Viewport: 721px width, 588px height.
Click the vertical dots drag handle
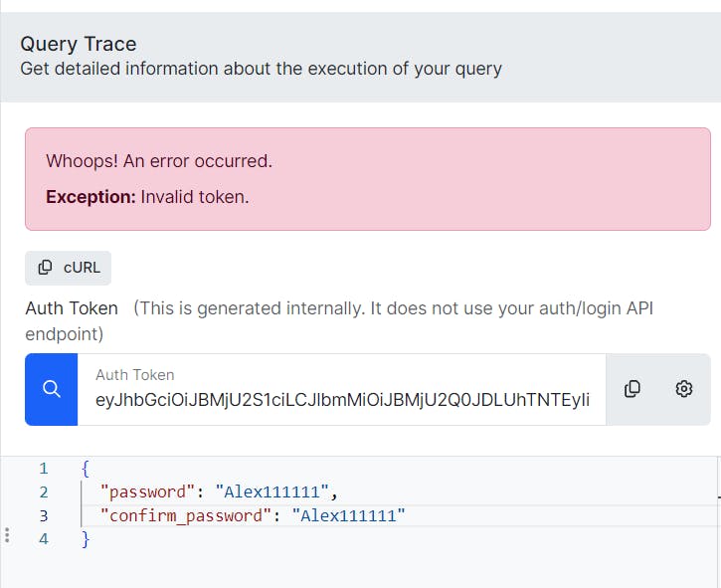(7, 535)
